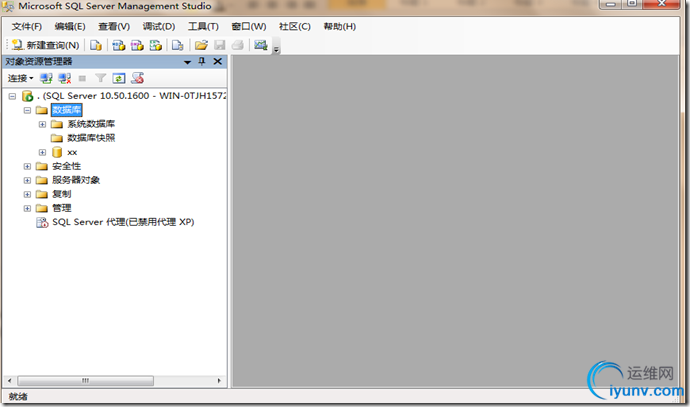Click the script icon with red circle

(x=137, y=78)
